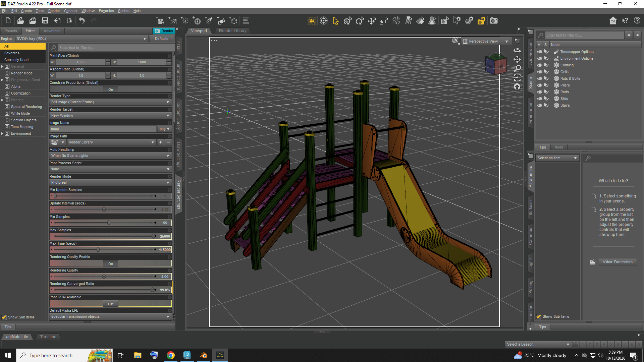Screen dimensions: 644x362
Task: Expand the General settings group
Action: point(2,66)
